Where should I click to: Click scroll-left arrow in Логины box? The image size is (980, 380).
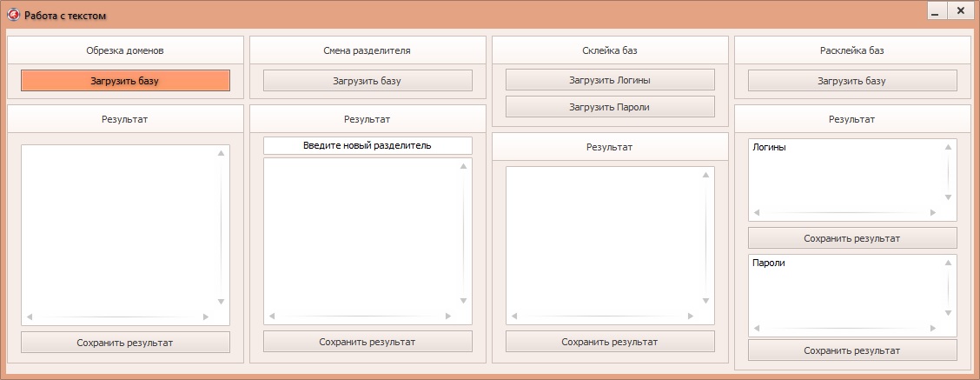coord(756,213)
